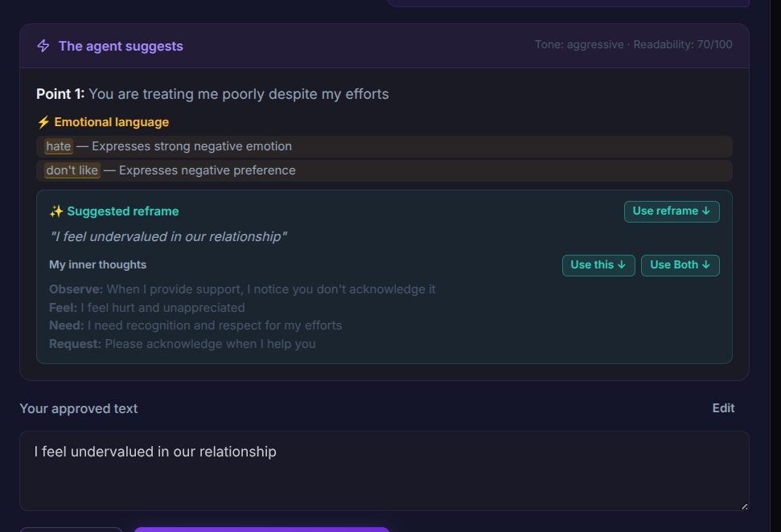
Task: Choose Use this for inner thoughts
Action: pos(598,265)
